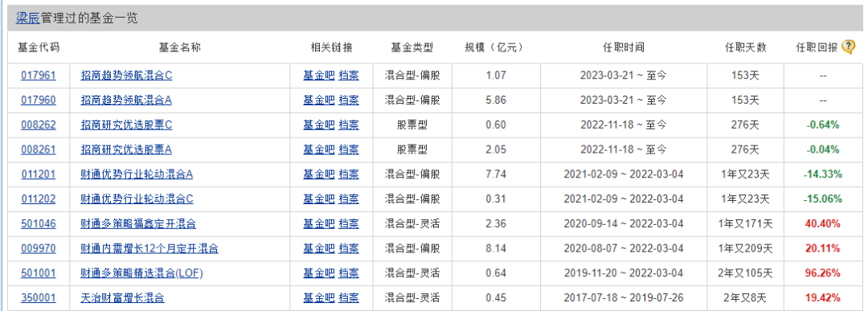Image resolution: width=868 pixels, height=311 pixels.
Task: Click the 2年又105天 tenure days cell
Action: pos(746,273)
